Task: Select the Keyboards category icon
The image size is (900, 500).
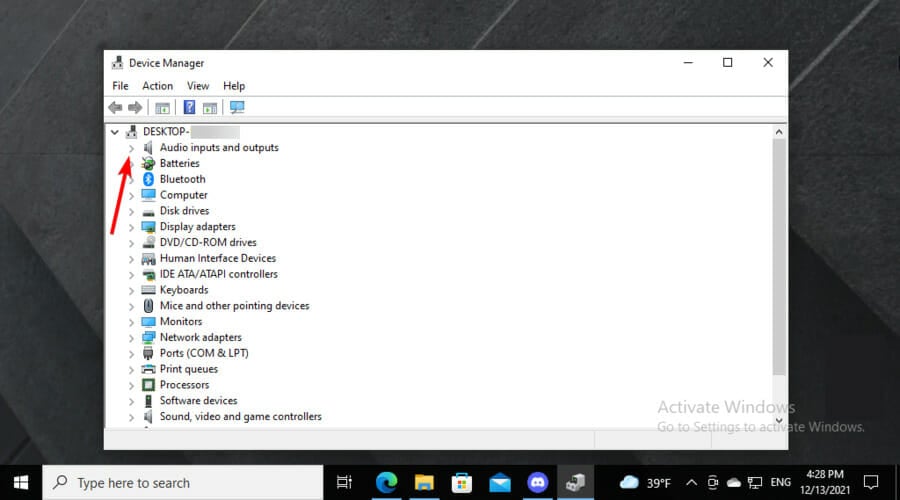Action: [148, 290]
